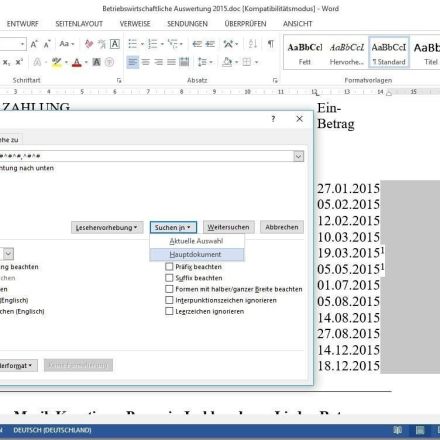Viewport: 440px width, 440px height.
Task: Align text right
Action: coord(158,62)
